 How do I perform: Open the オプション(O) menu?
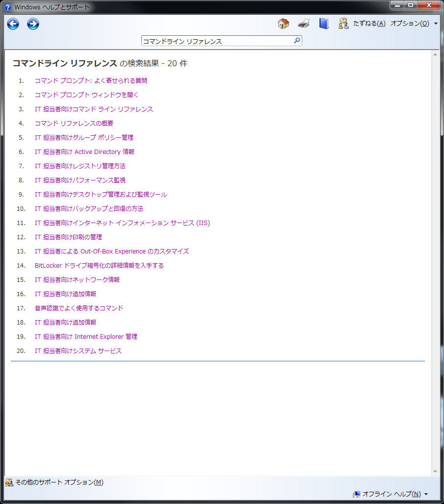pyautogui.click(x=410, y=24)
